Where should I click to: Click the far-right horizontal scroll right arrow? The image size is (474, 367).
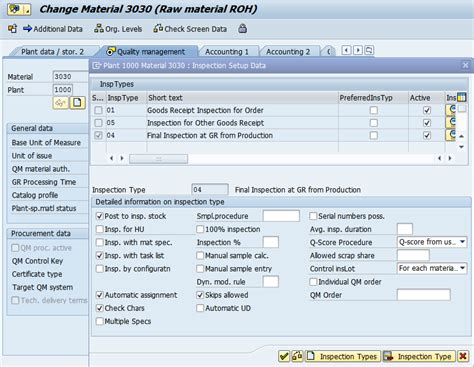tap(450, 158)
